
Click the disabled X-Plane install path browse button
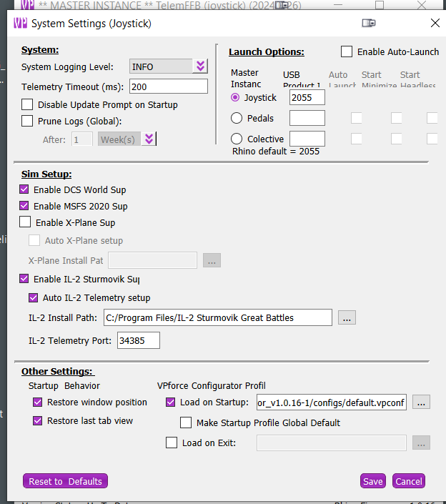(x=212, y=260)
